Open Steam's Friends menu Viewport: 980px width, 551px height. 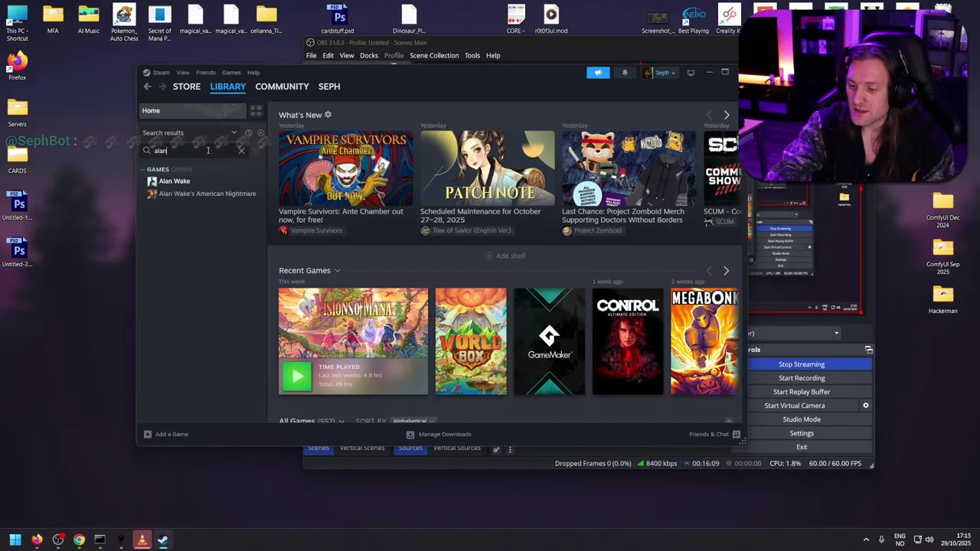(206, 73)
